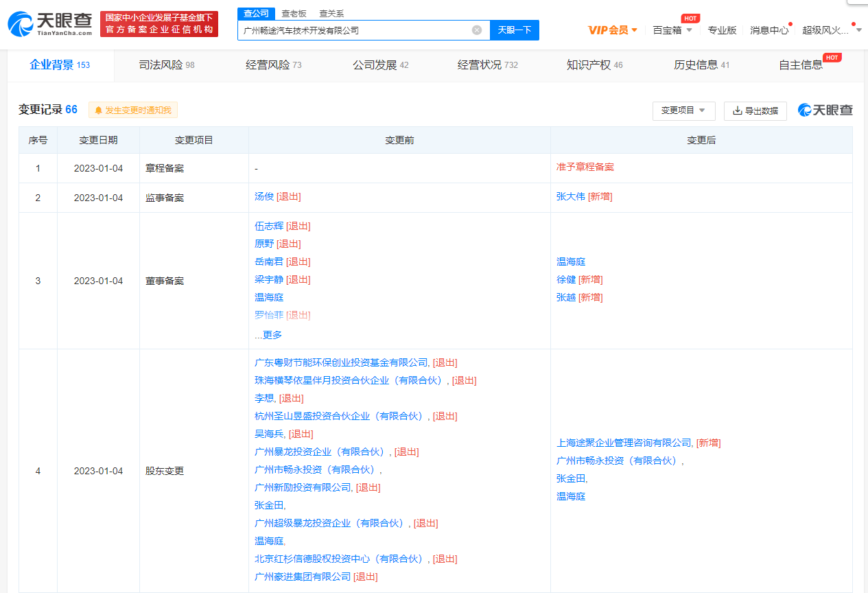Click 股东变更 change item cell

(193, 471)
